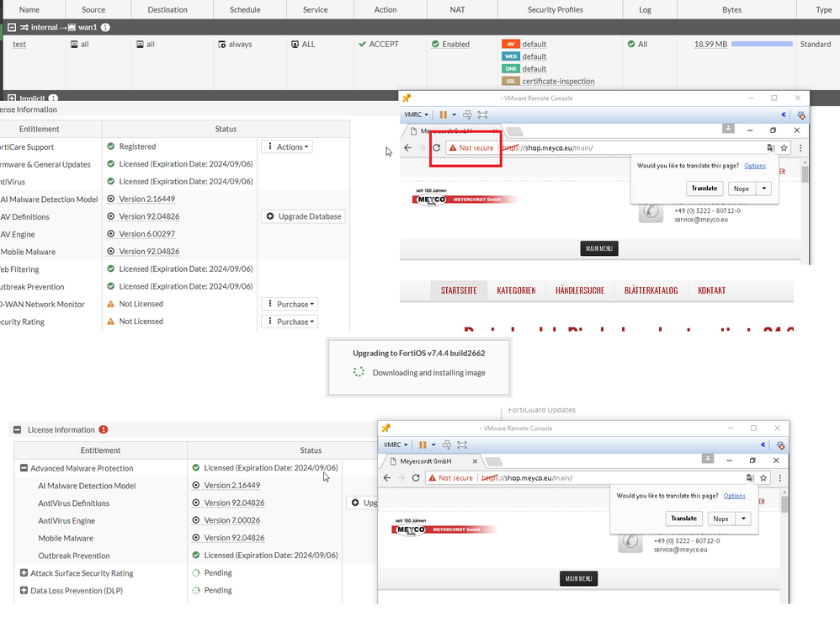
Task: Pause the VM in upper VMware console
Action: click(443, 114)
